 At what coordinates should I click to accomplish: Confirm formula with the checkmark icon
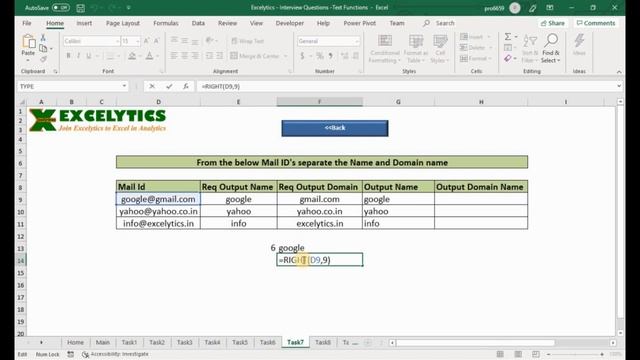pyautogui.click(x=169, y=87)
